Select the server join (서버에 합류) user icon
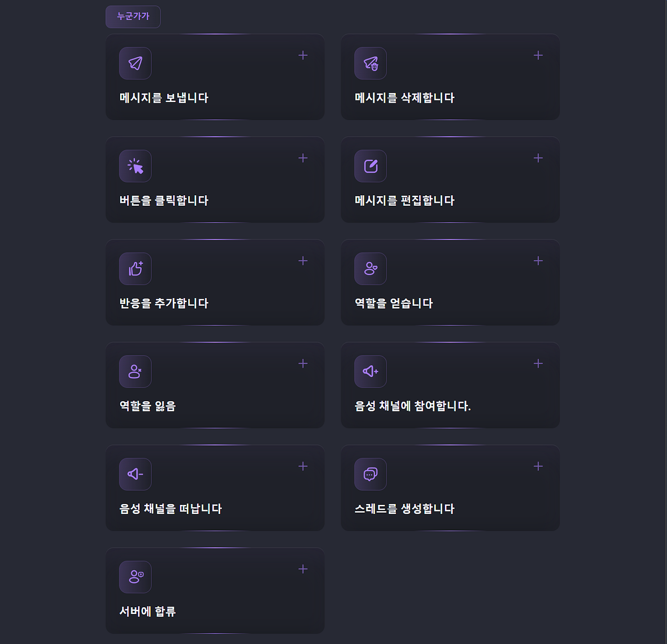The width and height of the screenshot is (667, 644). 135,577
